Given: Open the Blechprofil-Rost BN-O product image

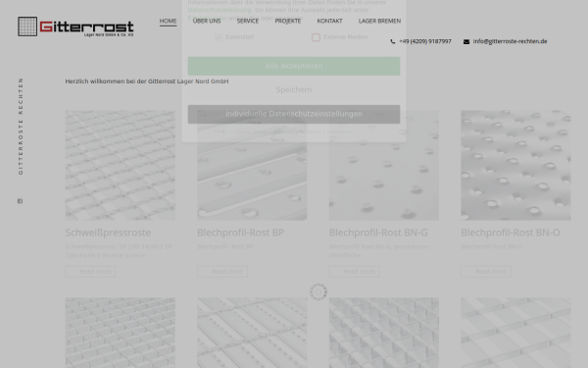Looking at the screenshot, I should tap(515, 165).
